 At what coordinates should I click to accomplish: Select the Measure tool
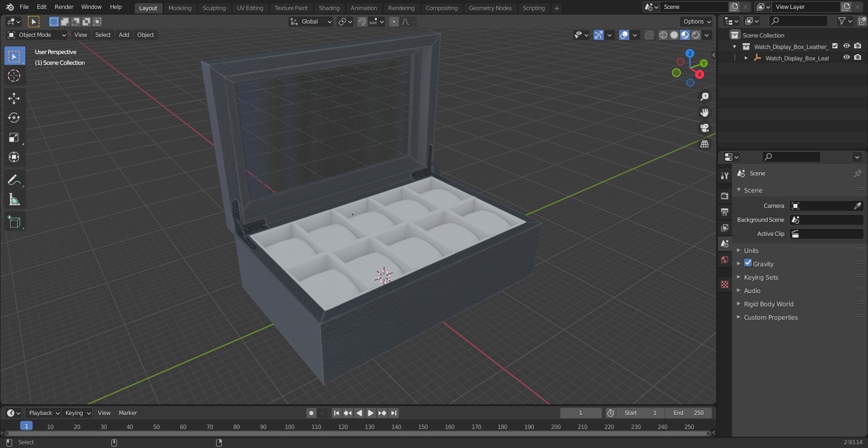tap(14, 200)
